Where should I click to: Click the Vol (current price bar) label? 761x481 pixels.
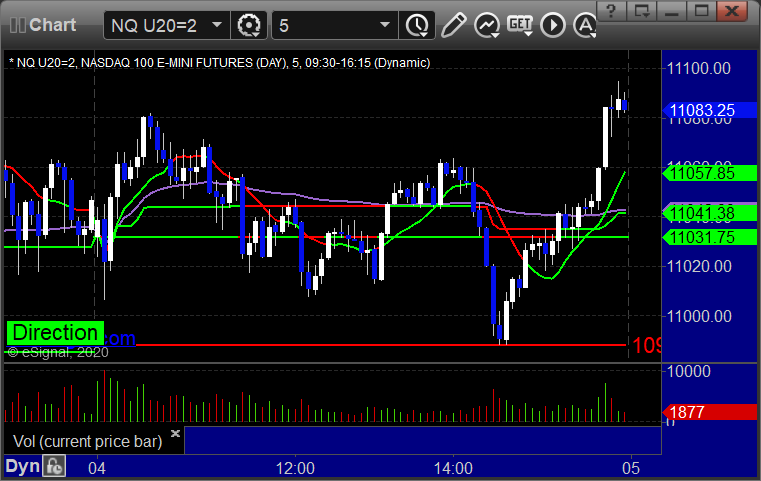click(87, 441)
